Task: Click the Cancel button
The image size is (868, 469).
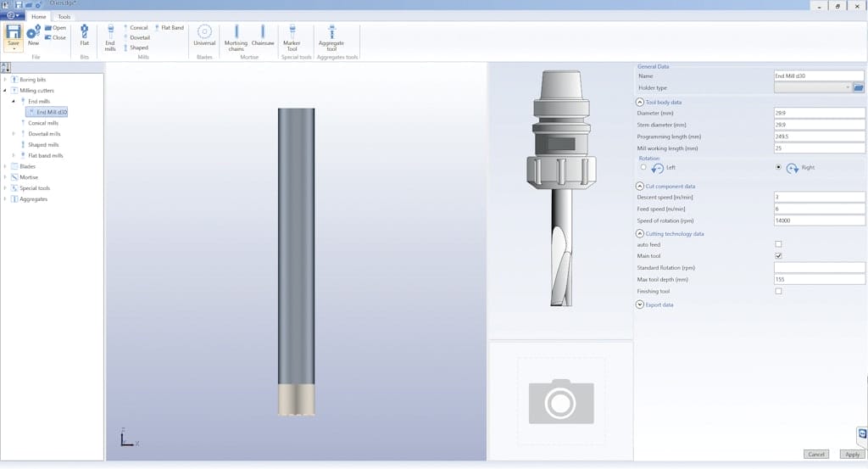Action: coord(815,455)
